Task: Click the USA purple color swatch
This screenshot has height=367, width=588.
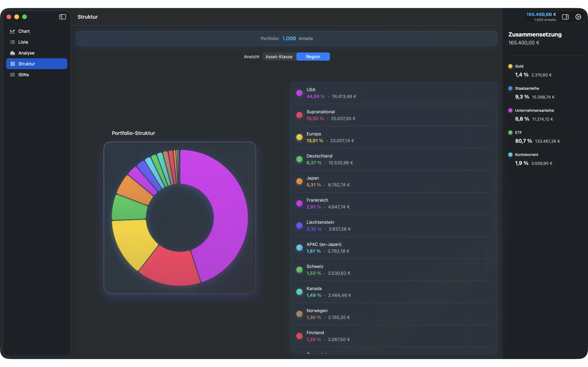Action: point(300,93)
